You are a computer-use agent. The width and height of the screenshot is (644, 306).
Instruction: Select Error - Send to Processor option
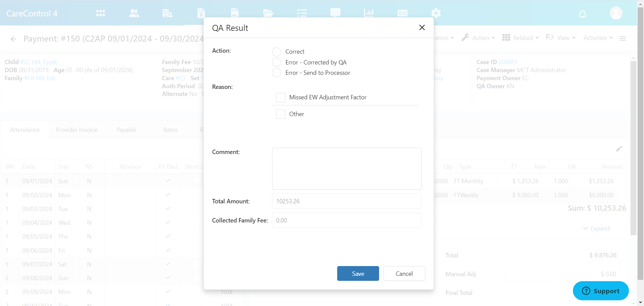[x=277, y=72]
